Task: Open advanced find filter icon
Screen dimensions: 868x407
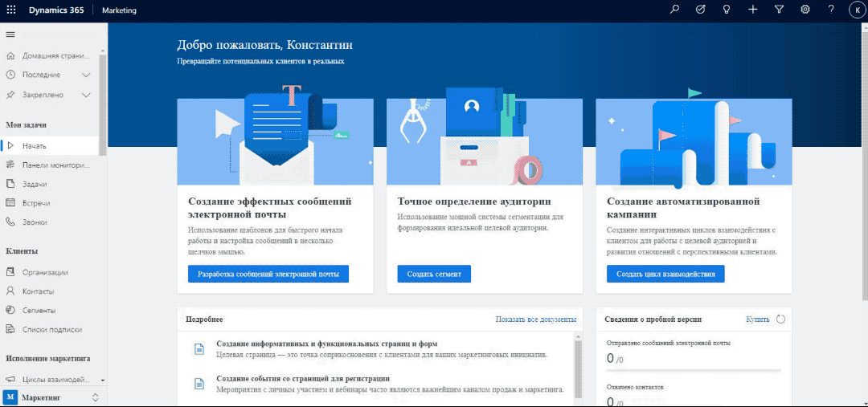Action: (x=779, y=10)
